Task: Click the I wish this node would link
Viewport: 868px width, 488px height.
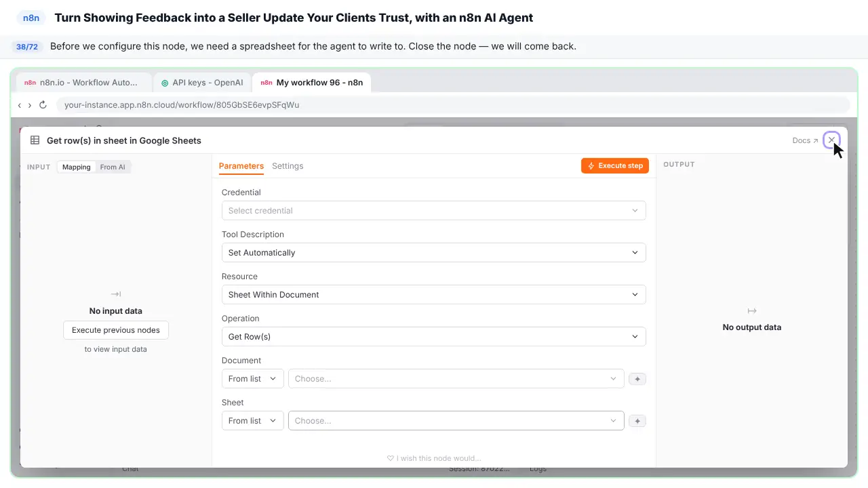Action: 434,458
